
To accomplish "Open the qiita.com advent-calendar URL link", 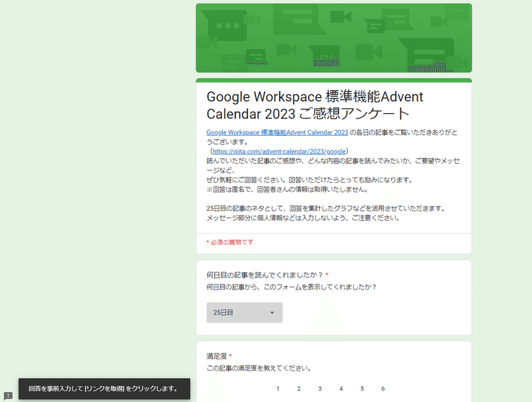I will pos(279,152).
